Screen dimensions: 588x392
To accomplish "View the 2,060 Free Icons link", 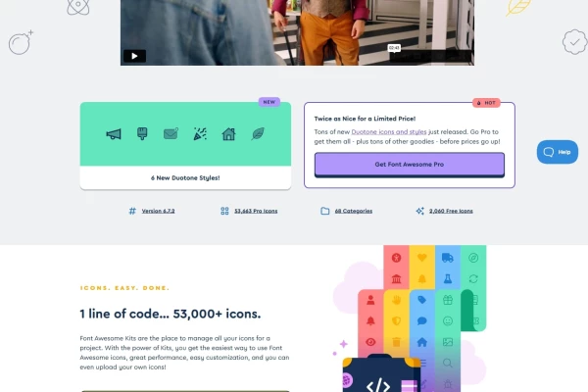I will (451, 211).
